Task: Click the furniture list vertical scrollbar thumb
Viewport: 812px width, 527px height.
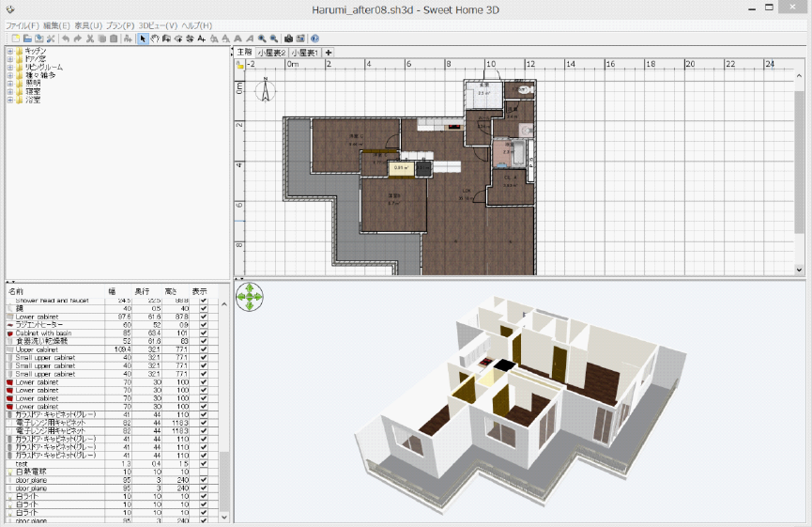Action: [x=223, y=479]
